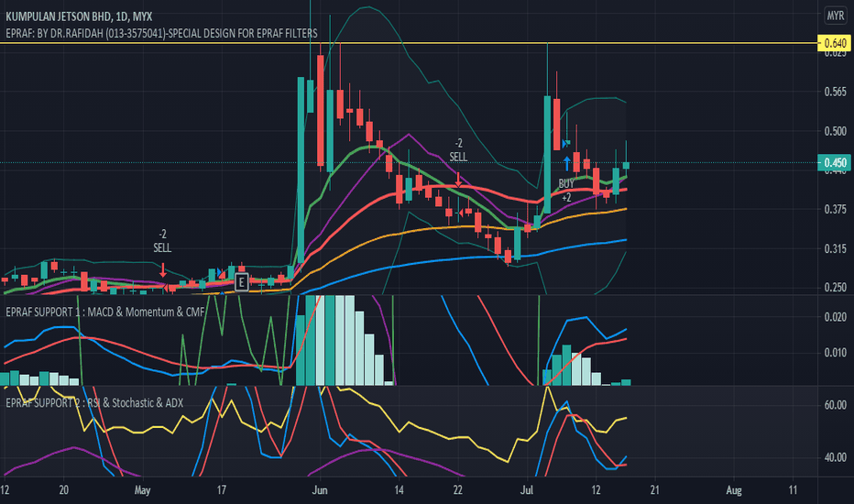Click the green 0.450 current price label
The image size is (854, 504).
[835, 162]
